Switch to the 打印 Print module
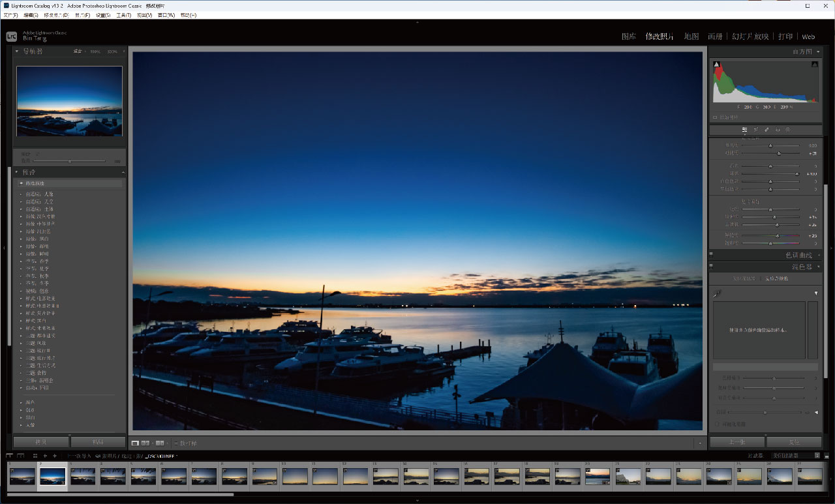 click(785, 37)
